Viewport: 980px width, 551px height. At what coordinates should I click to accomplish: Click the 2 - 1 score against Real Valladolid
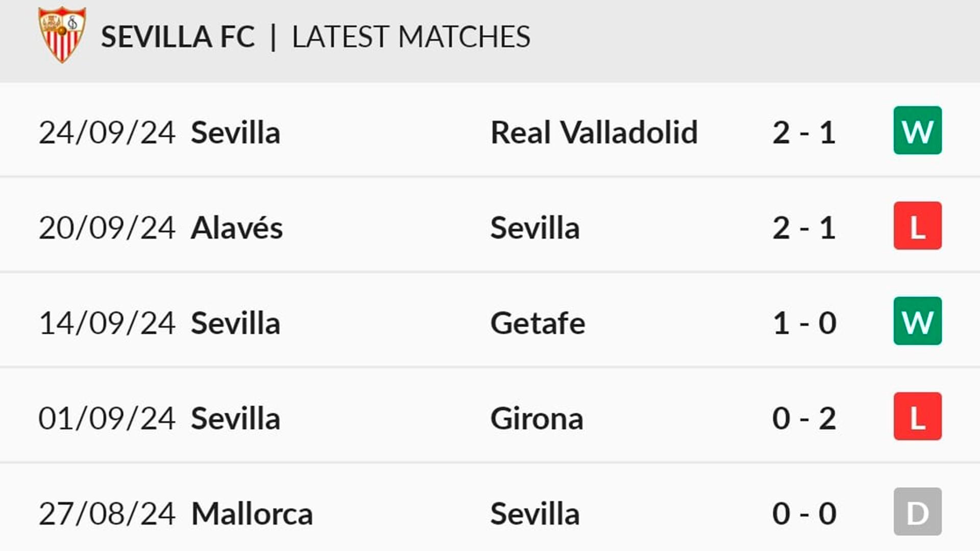point(804,133)
